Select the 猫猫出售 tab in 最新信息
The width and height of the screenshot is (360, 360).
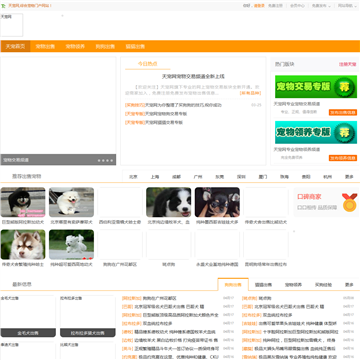pyautogui.click(x=263, y=285)
